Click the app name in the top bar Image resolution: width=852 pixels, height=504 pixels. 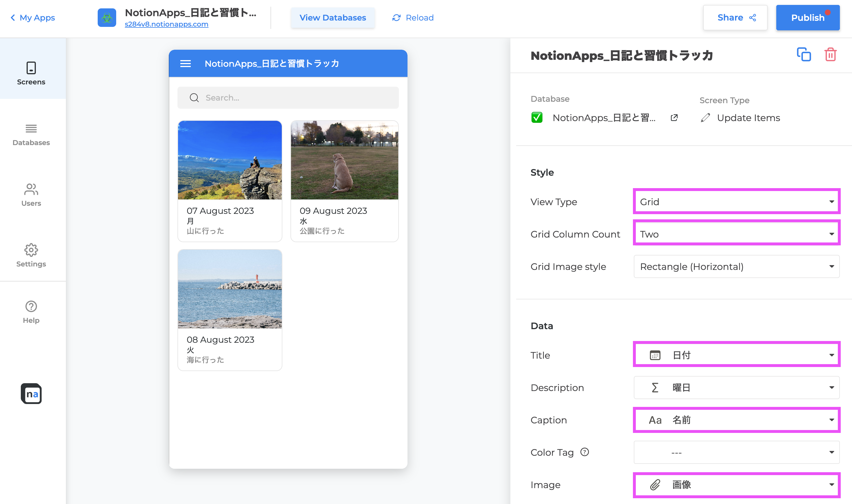[190, 12]
